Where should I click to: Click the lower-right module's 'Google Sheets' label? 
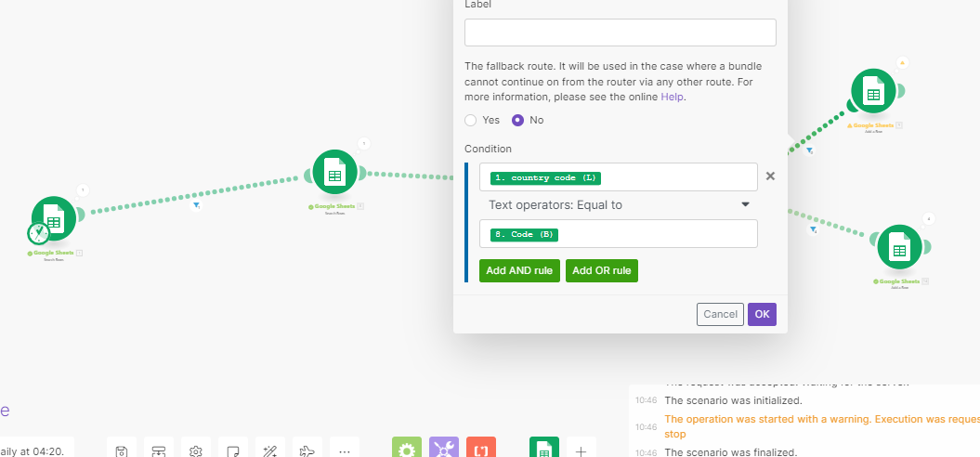pos(900,281)
